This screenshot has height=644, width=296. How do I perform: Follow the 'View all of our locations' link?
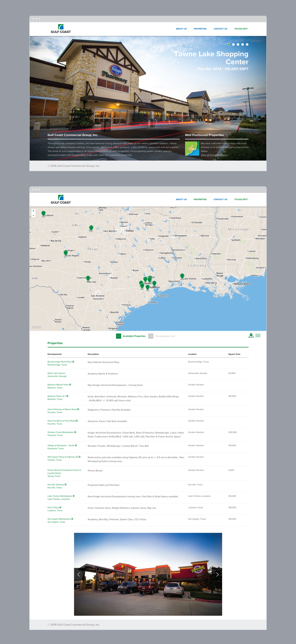point(215,155)
